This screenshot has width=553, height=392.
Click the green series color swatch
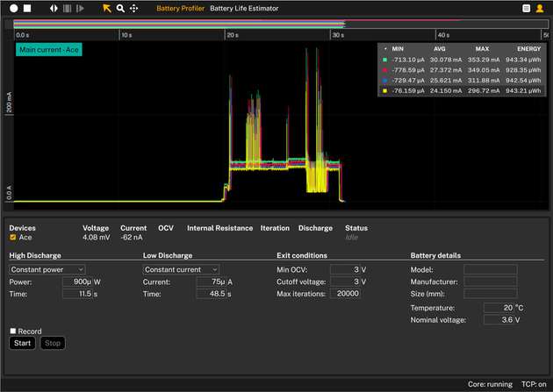(x=384, y=60)
